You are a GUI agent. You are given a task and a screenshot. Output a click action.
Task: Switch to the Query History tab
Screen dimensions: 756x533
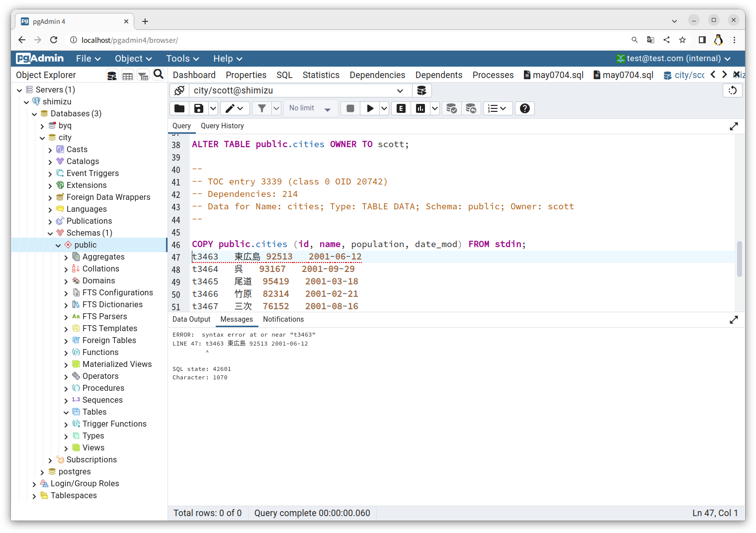click(222, 126)
